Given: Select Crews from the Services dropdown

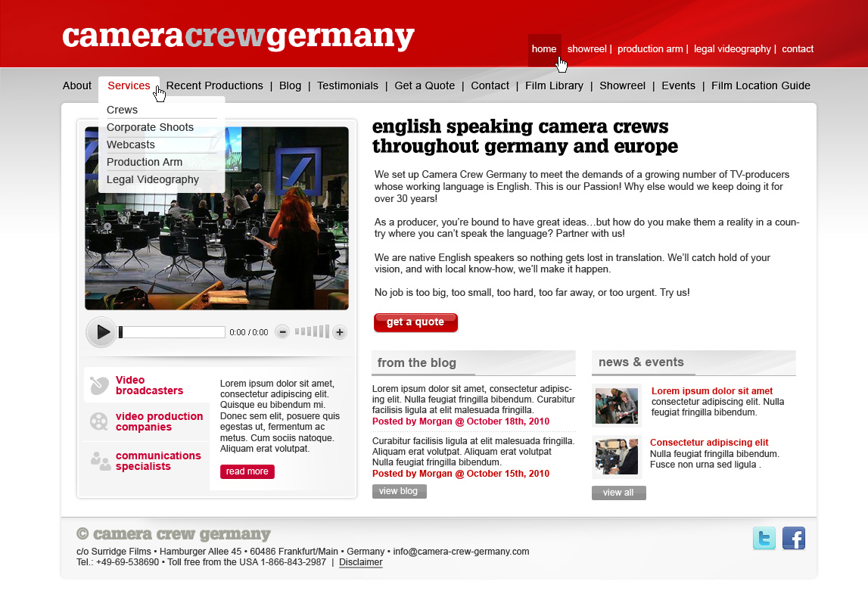Looking at the screenshot, I should pyautogui.click(x=122, y=110).
